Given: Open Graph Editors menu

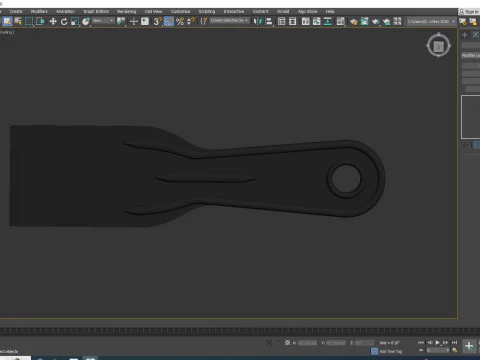Looking at the screenshot, I should pos(96,11).
